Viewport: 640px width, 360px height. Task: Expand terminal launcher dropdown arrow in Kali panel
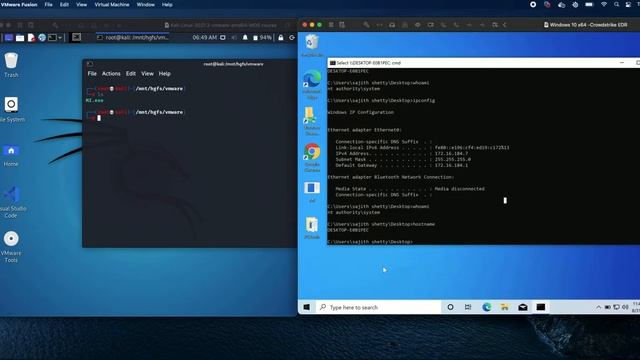[x=60, y=38]
